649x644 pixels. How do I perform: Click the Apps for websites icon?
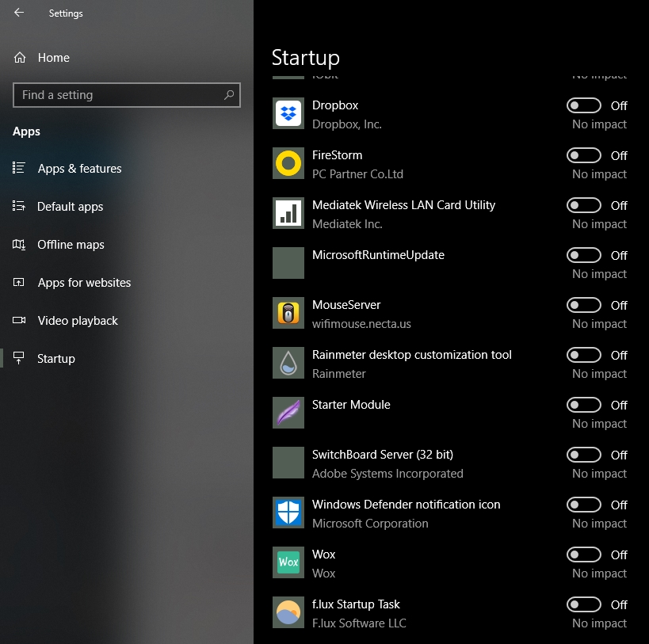tap(19, 283)
